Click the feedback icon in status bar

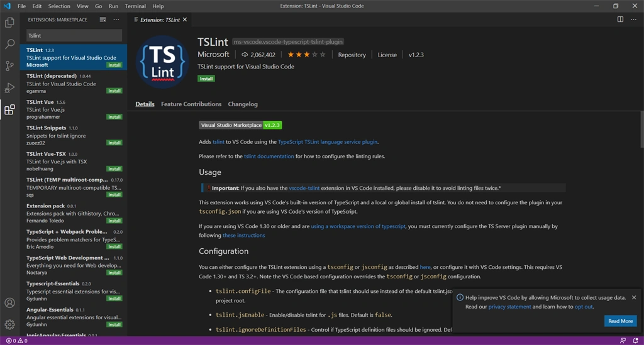pos(623,341)
